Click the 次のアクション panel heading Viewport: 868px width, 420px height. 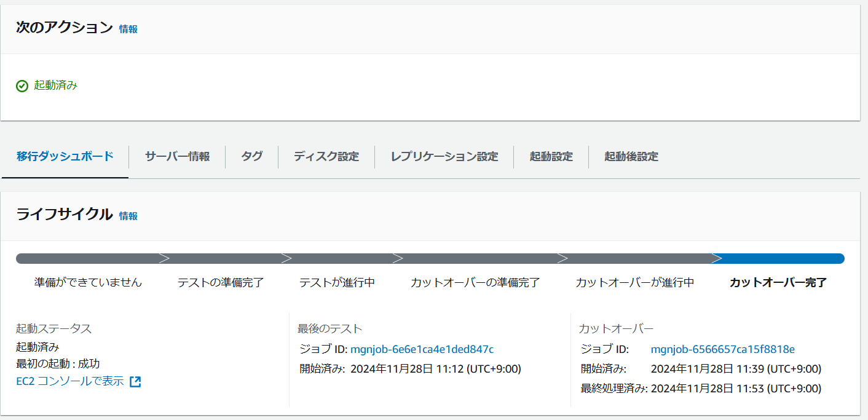(65, 28)
